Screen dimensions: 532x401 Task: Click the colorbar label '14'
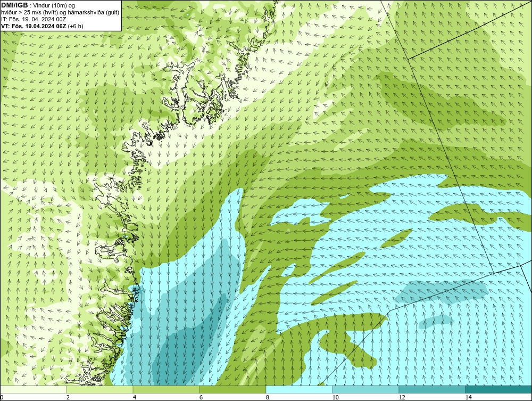468,398
